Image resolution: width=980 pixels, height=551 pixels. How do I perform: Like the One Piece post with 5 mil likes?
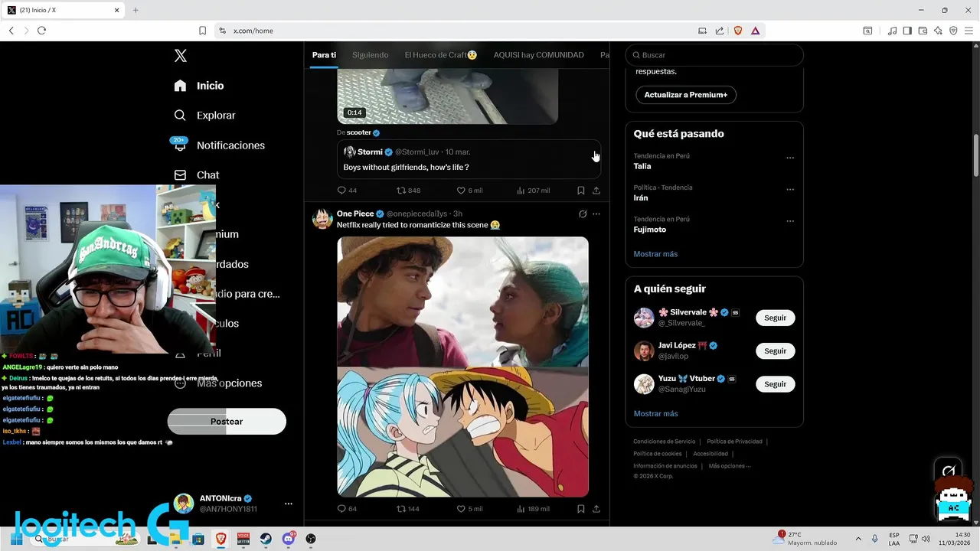tap(469, 509)
